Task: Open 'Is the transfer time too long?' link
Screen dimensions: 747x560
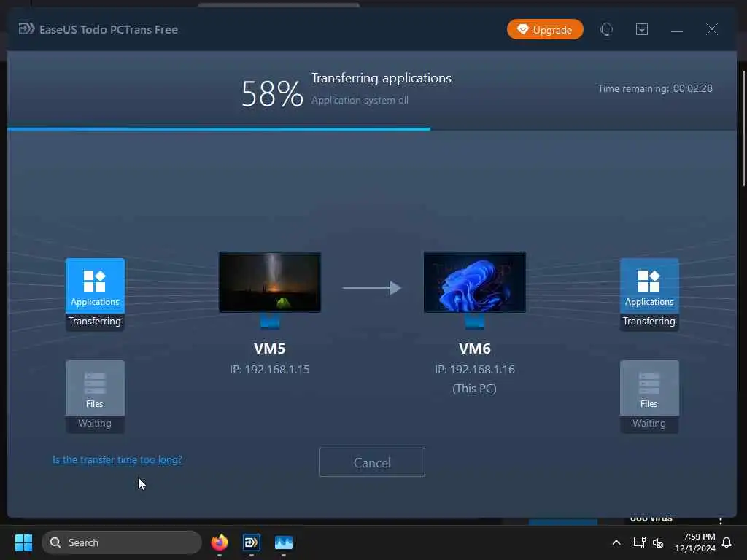Action: tap(117, 459)
